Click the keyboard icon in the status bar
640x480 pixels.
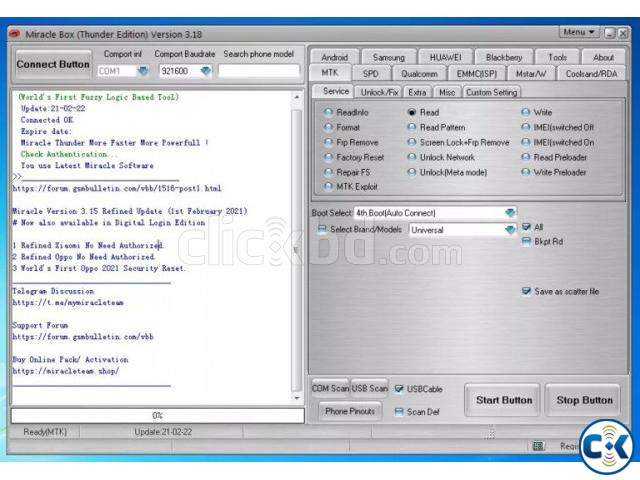pyautogui.click(x=538, y=446)
